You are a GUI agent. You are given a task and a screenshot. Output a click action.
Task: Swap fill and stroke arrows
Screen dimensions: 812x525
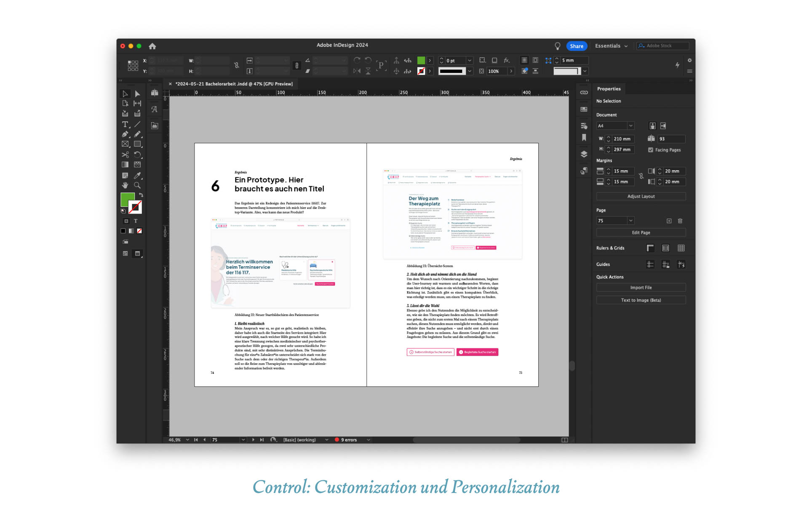141,195
